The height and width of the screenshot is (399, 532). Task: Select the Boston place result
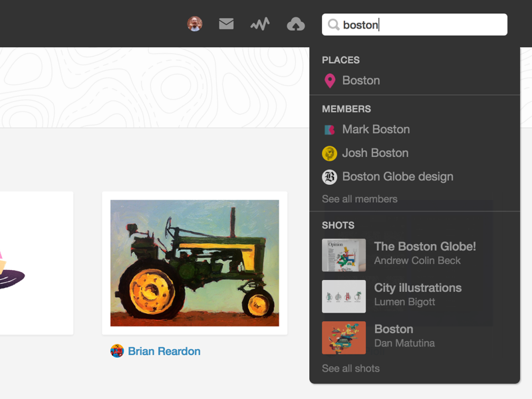pos(361,80)
